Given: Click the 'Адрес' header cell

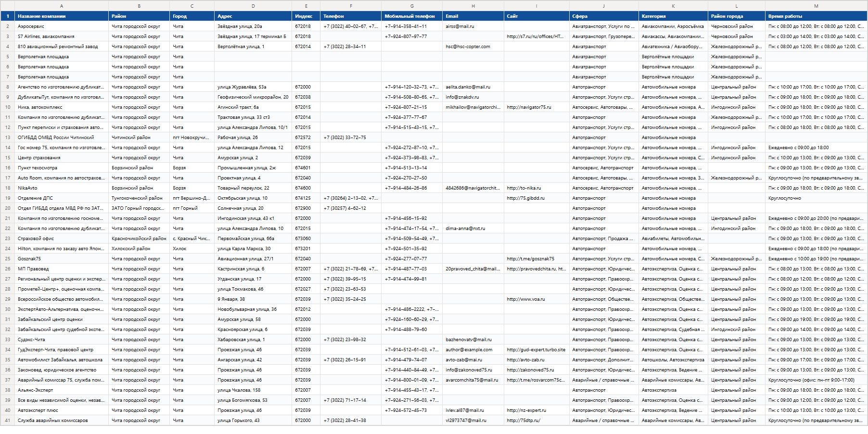Looking at the screenshot, I should tap(253, 16).
